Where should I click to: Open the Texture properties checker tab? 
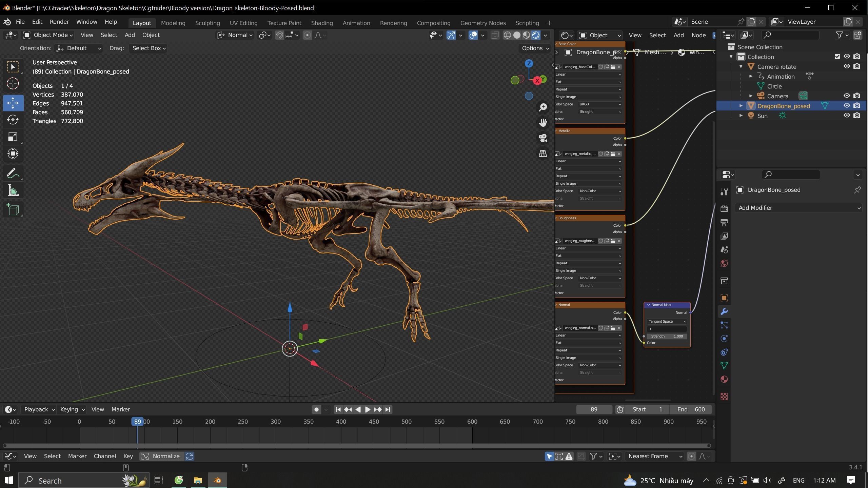pyautogui.click(x=724, y=396)
